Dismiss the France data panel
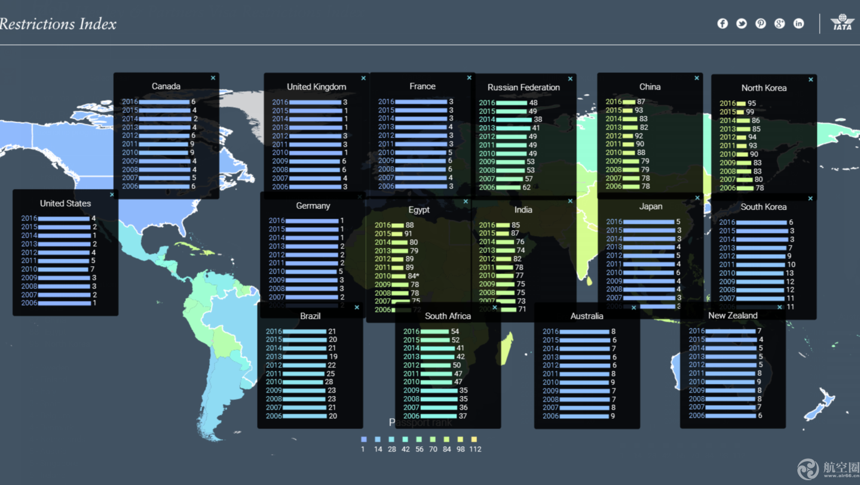The width and height of the screenshot is (860, 485). [x=469, y=78]
